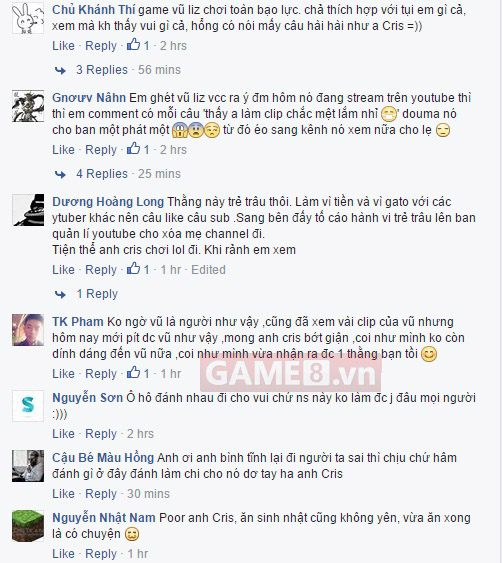Click reply arrow icon beside 4 Replies
Screen dimensions: 502x563
pos(60,175)
